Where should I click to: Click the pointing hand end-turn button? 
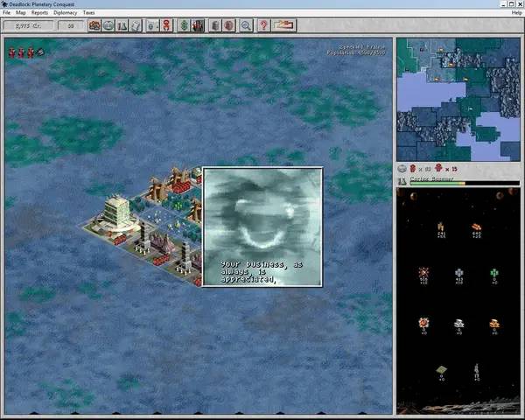pos(283,25)
